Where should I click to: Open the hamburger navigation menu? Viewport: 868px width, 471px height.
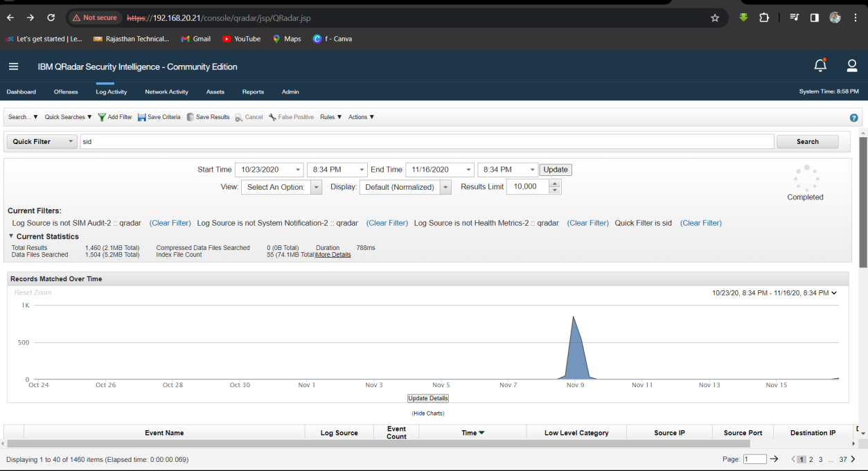[x=13, y=66]
